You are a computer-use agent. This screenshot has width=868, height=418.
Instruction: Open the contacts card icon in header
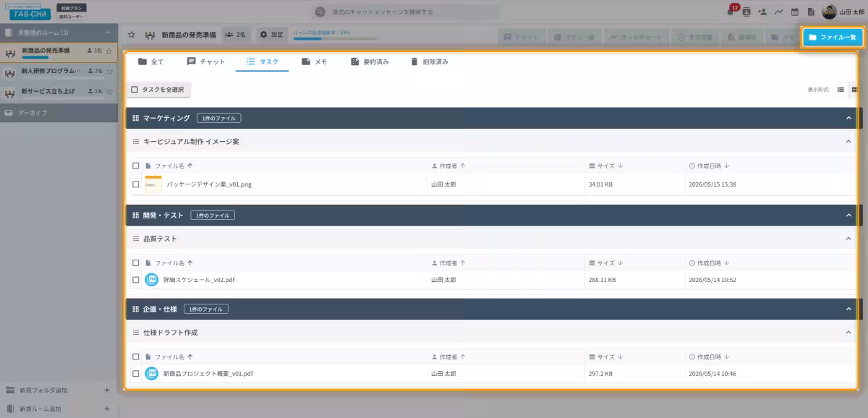tap(746, 12)
